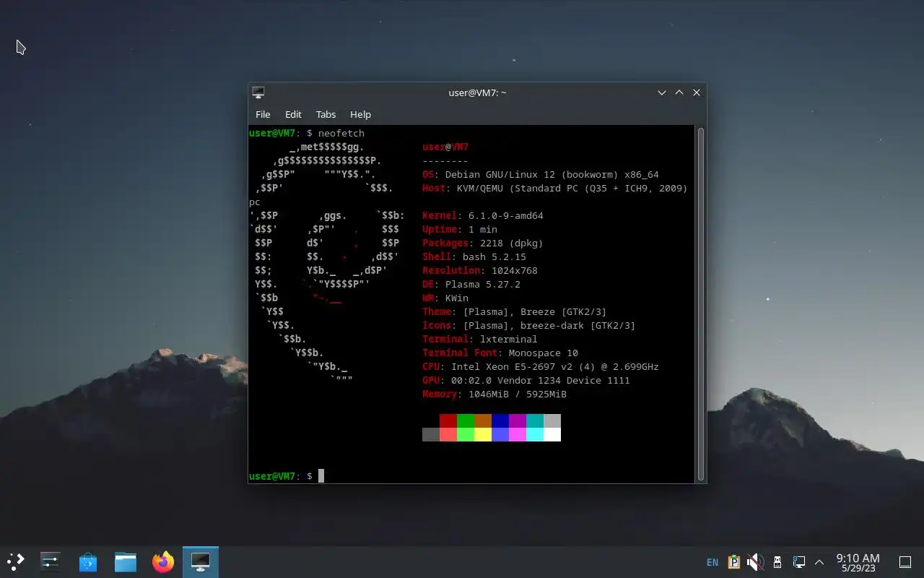
Task: Click the 'Uptime: 1 min' line
Action: tap(460, 229)
